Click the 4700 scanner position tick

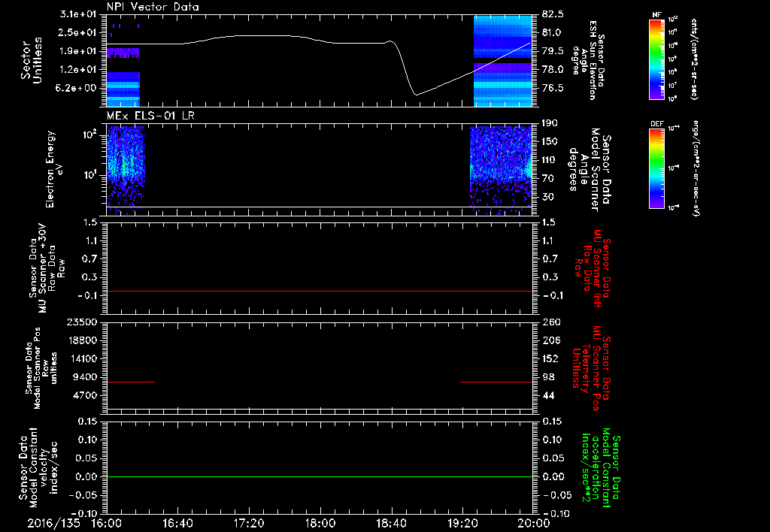pyautogui.click(x=84, y=396)
